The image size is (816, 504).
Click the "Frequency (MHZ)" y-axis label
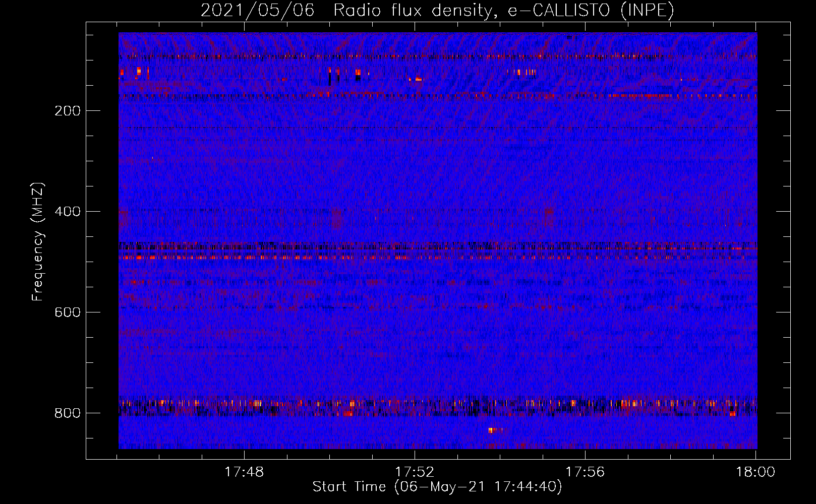[x=38, y=241]
